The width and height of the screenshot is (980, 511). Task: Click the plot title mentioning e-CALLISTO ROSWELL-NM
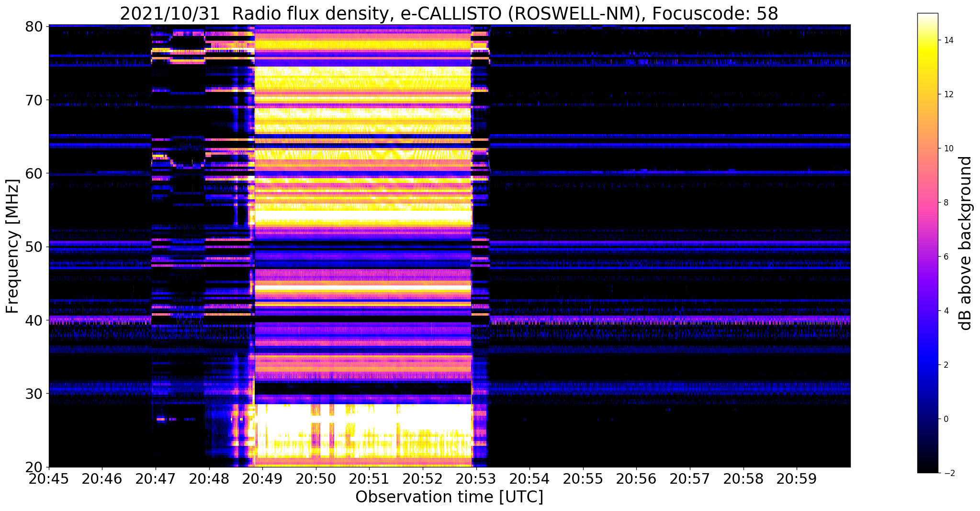[449, 14]
